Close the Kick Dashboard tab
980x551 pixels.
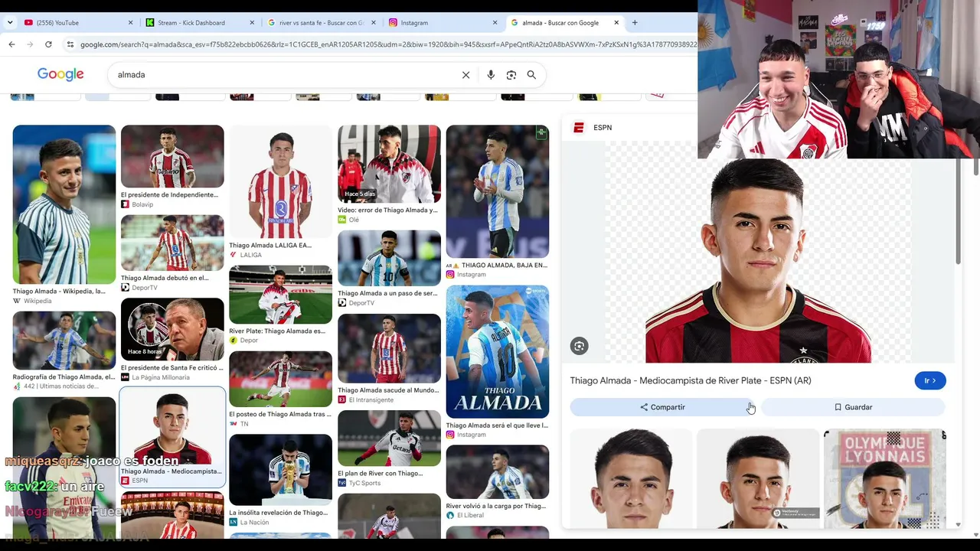[252, 23]
